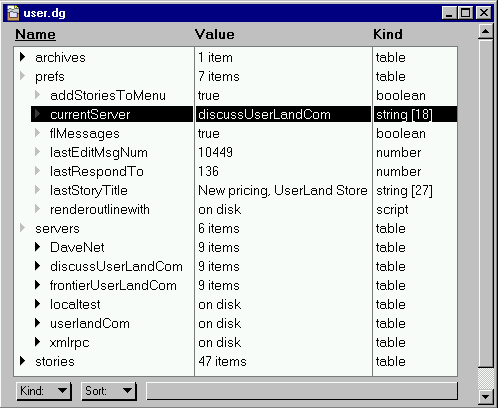Viewport: 498px width, 408px height.
Task: Open the Kind dropdown menu
Action: 43,391
